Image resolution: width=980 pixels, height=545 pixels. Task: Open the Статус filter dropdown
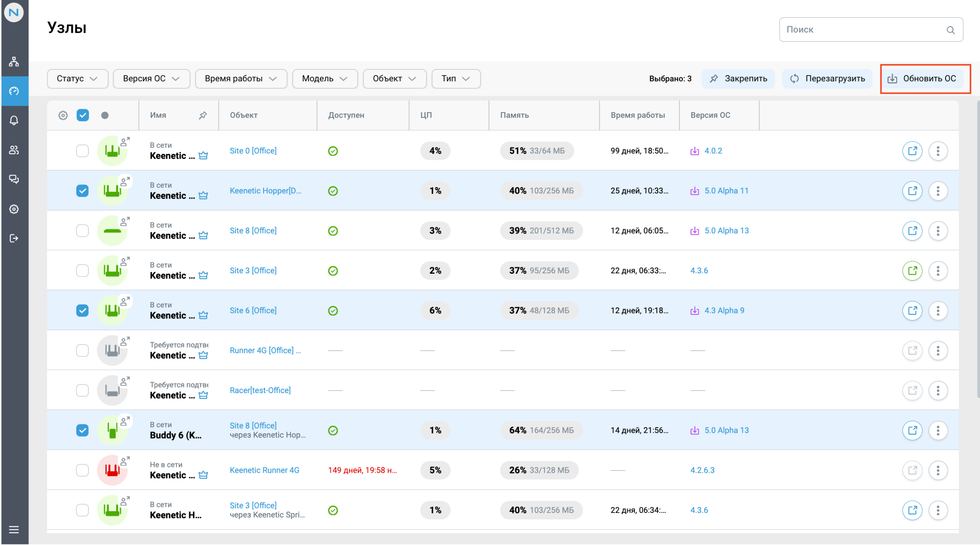click(78, 78)
